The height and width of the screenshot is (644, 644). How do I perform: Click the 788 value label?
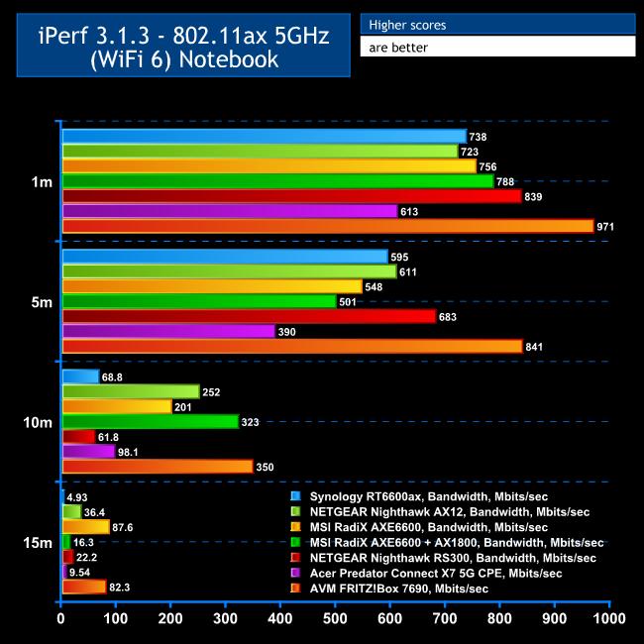pyautogui.click(x=505, y=181)
